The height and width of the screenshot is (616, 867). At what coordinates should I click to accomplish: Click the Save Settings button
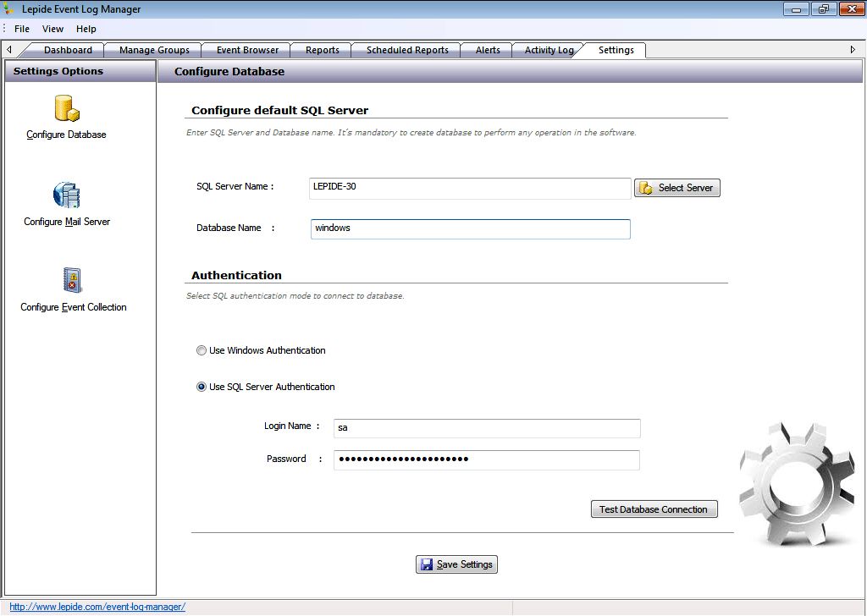456,564
